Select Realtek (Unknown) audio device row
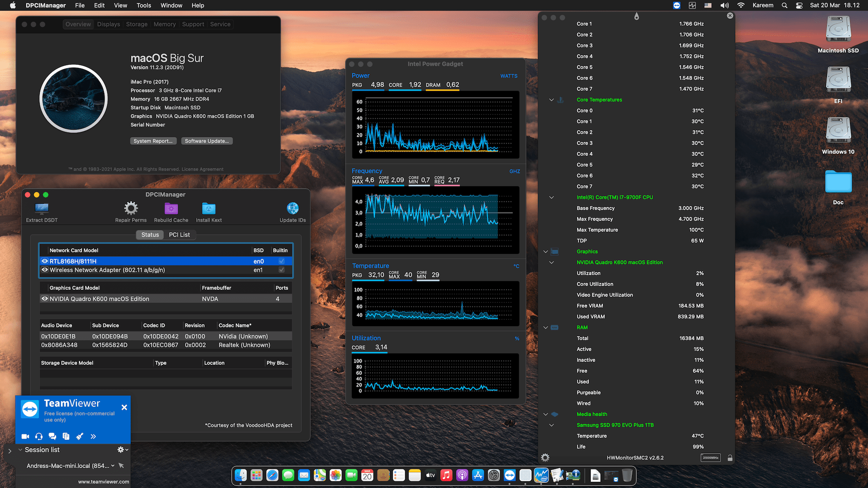 point(165,345)
